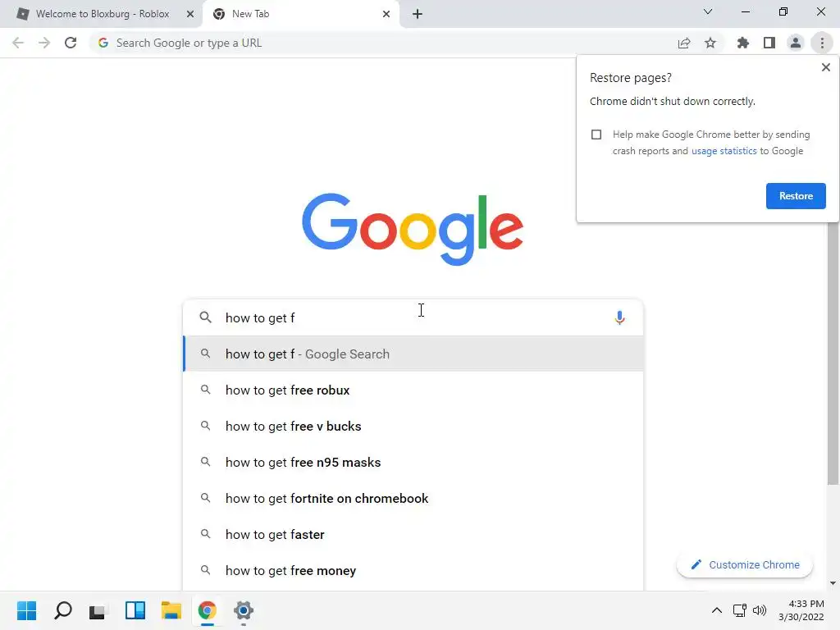Select the New Tab tab

(x=300, y=14)
